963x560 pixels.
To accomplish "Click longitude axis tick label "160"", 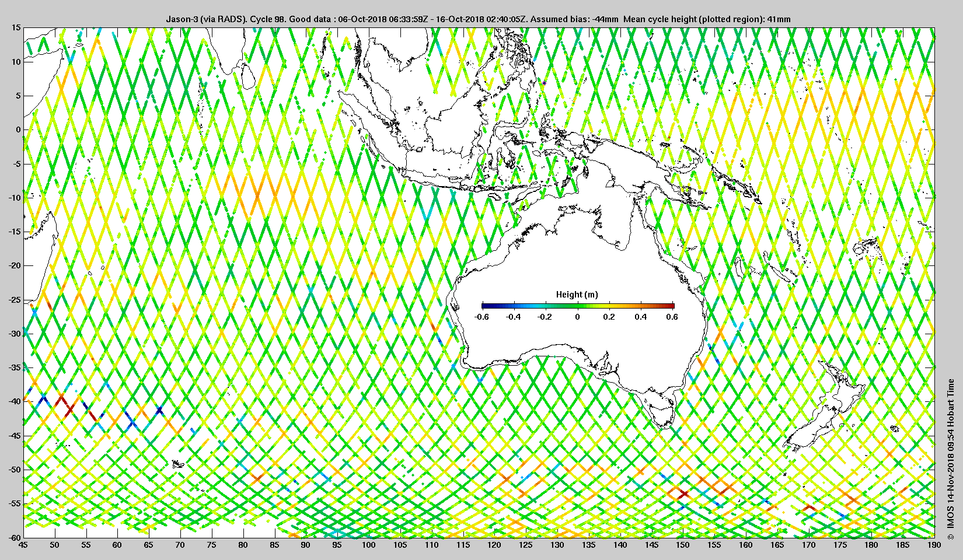I will [746, 545].
